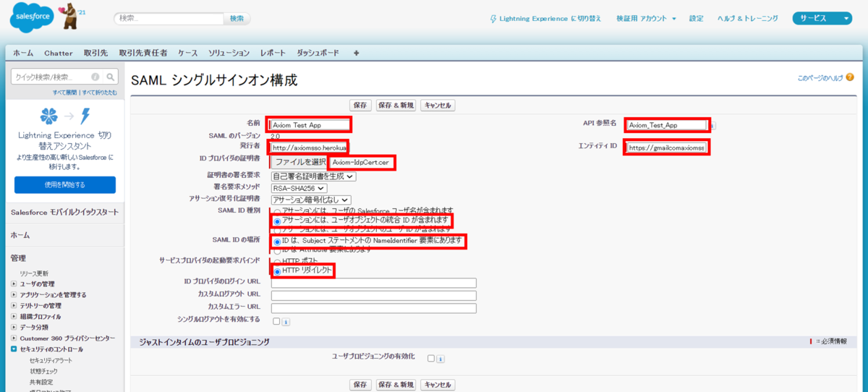Open the 取引先 tab
This screenshot has width=868, height=392.
coord(95,53)
